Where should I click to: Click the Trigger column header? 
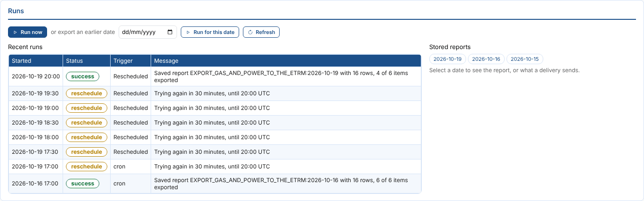click(130, 61)
